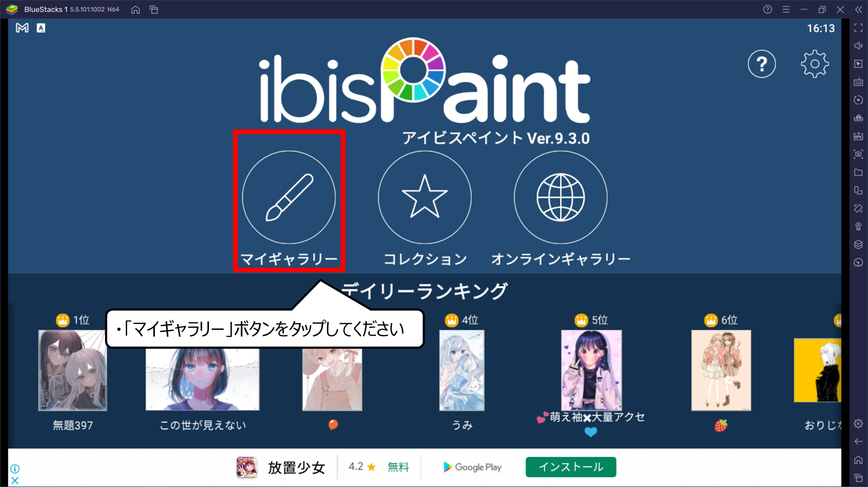Open the Online Gallery globe icon
868x488 pixels.
[561, 197]
